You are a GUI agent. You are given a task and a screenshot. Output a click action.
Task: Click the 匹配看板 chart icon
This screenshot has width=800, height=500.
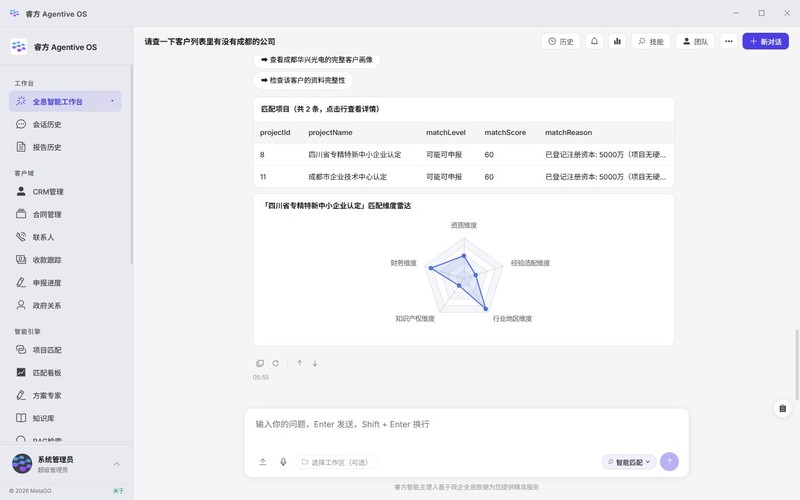point(21,372)
